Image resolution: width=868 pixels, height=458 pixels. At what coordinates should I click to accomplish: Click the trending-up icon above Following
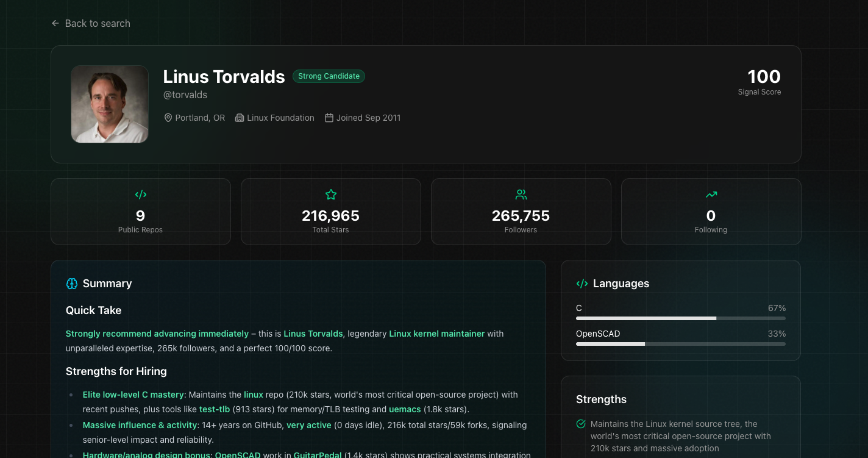click(711, 194)
